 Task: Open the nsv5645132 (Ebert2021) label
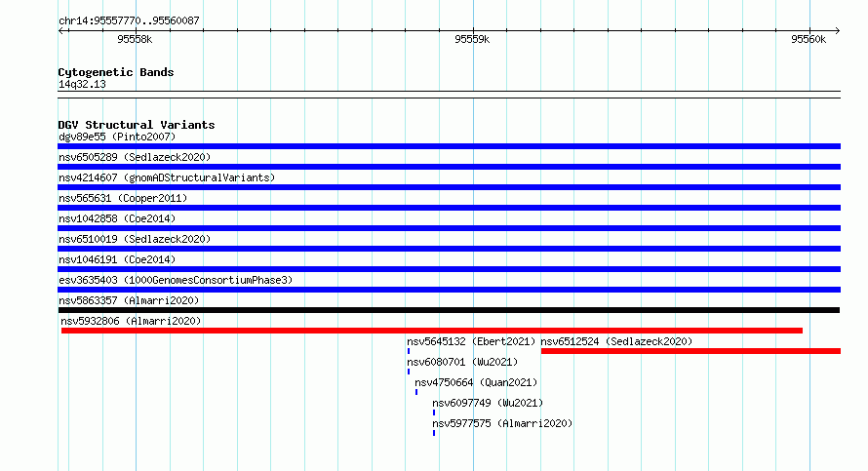coord(471,341)
